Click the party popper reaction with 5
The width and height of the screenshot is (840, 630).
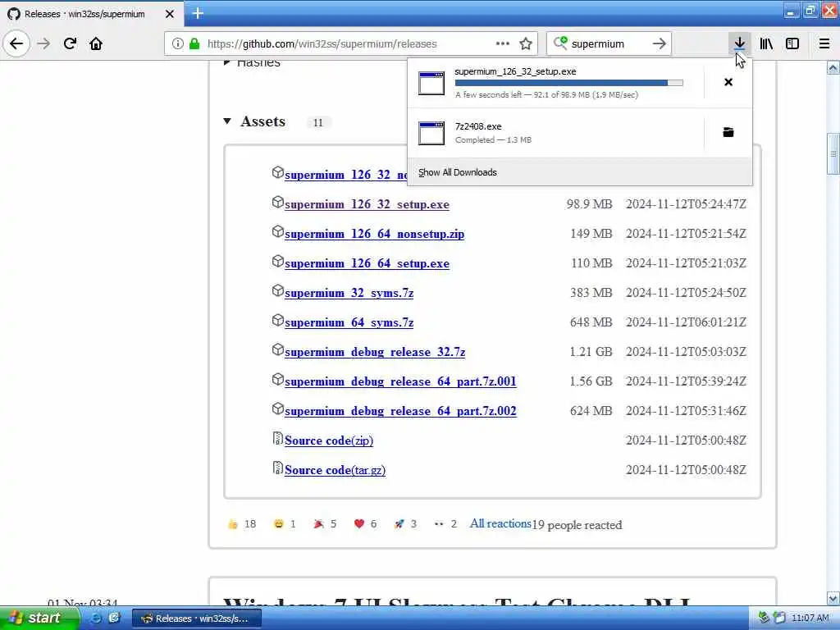[x=325, y=524]
